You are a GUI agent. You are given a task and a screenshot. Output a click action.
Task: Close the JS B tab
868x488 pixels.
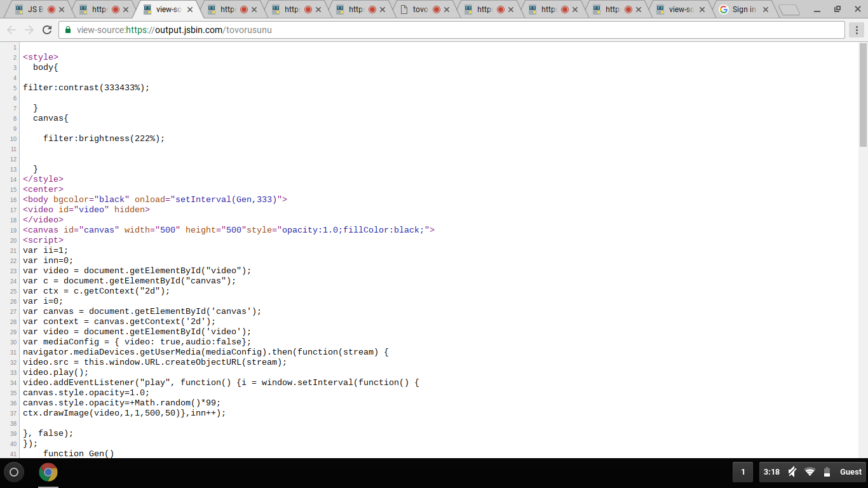tap(63, 10)
